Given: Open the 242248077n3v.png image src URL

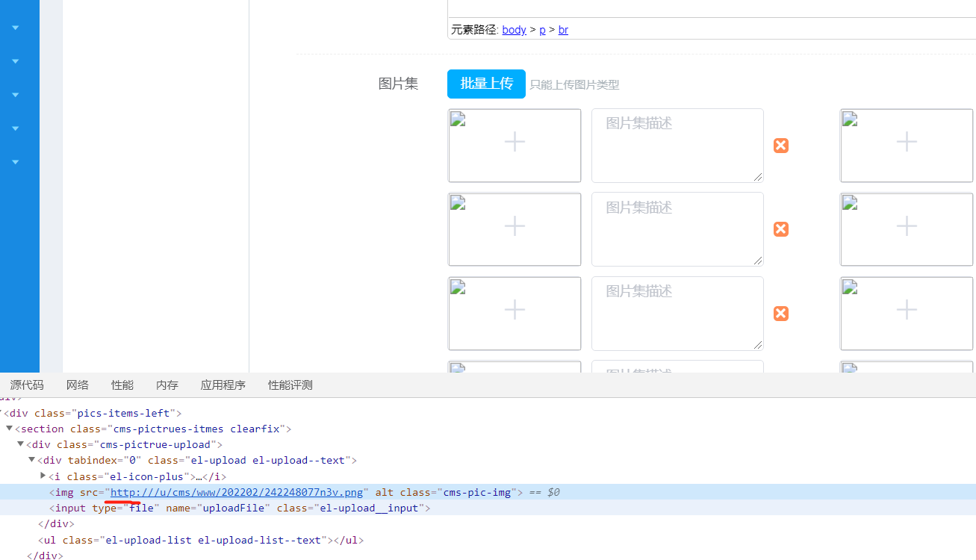Looking at the screenshot, I should click(237, 492).
